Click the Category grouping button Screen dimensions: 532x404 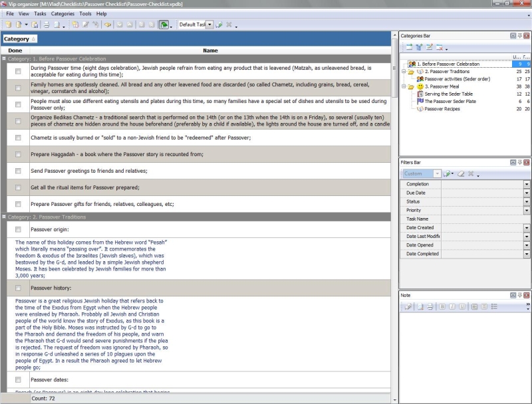(19, 39)
